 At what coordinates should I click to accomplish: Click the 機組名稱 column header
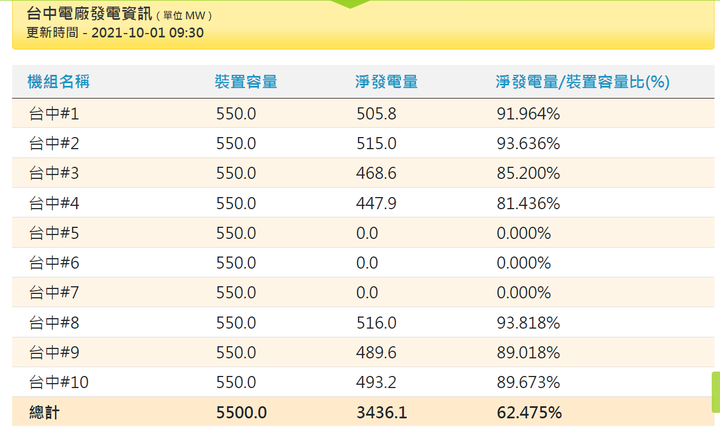[58, 82]
